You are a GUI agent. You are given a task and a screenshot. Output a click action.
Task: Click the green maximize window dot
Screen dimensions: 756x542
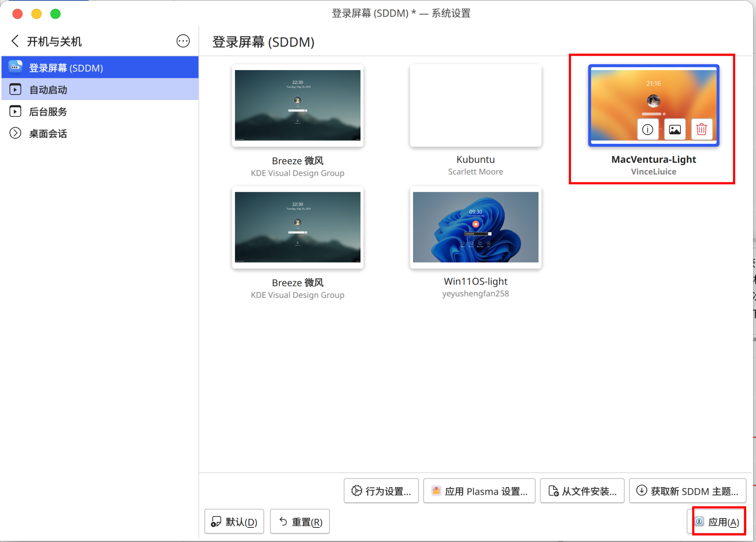click(56, 14)
